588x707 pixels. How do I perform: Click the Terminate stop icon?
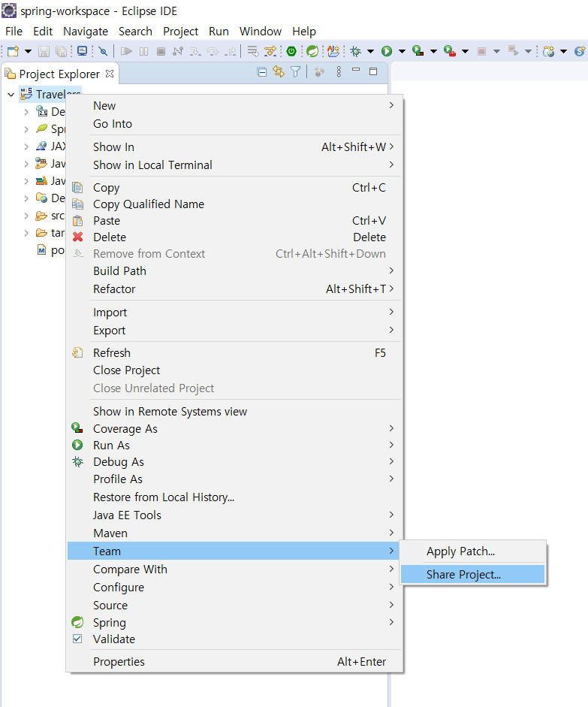click(x=161, y=51)
